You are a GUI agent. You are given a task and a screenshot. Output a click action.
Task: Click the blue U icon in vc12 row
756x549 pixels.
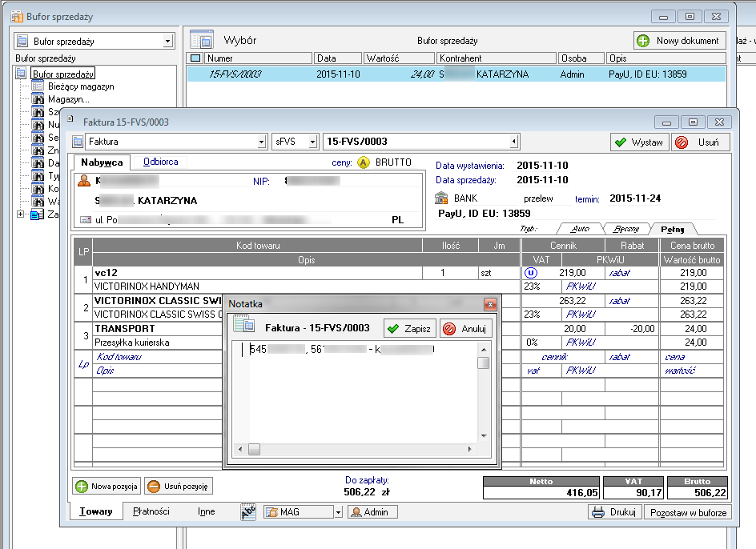tap(530, 273)
